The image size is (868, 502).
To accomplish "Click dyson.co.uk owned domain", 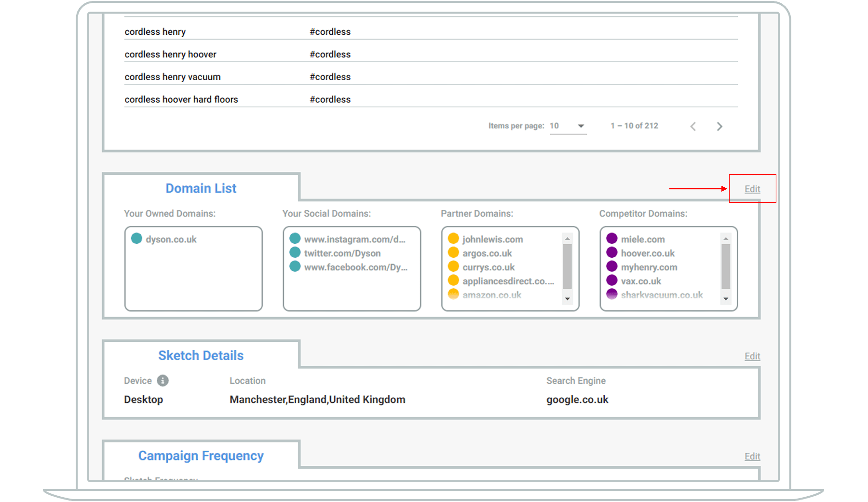I will coord(171,239).
